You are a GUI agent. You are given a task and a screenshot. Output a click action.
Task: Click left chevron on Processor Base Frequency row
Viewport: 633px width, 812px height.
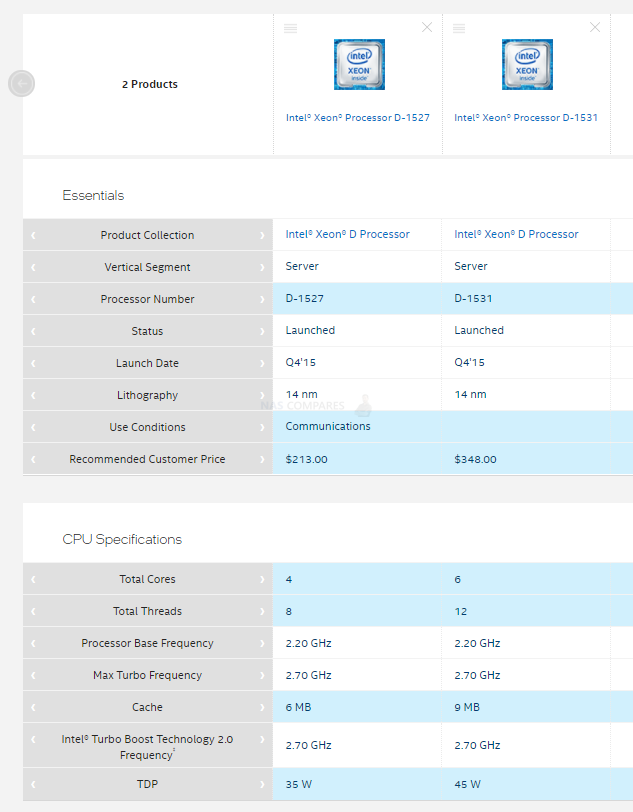pos(33,644)
